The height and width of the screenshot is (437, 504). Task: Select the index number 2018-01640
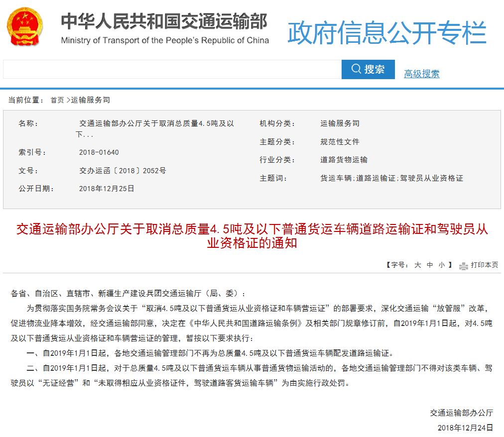tap(99, 152)
